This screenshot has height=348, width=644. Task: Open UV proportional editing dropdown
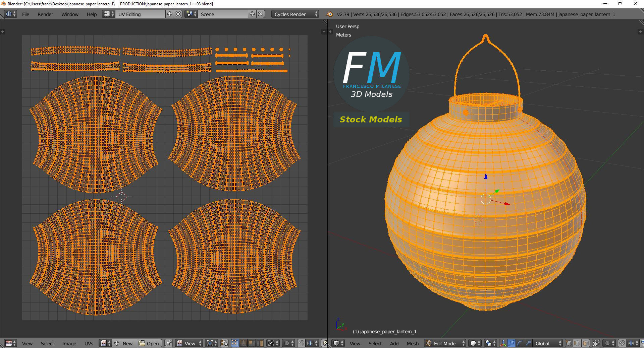click(x=288, y=343)
